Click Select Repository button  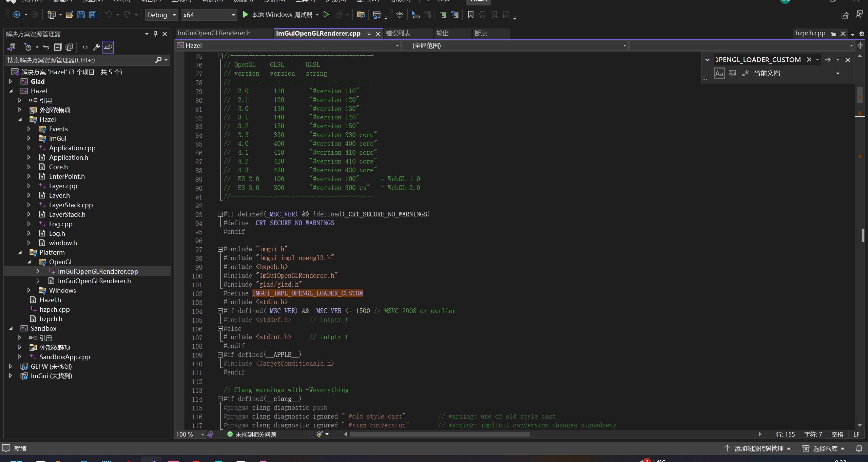[x=823, y=448]
